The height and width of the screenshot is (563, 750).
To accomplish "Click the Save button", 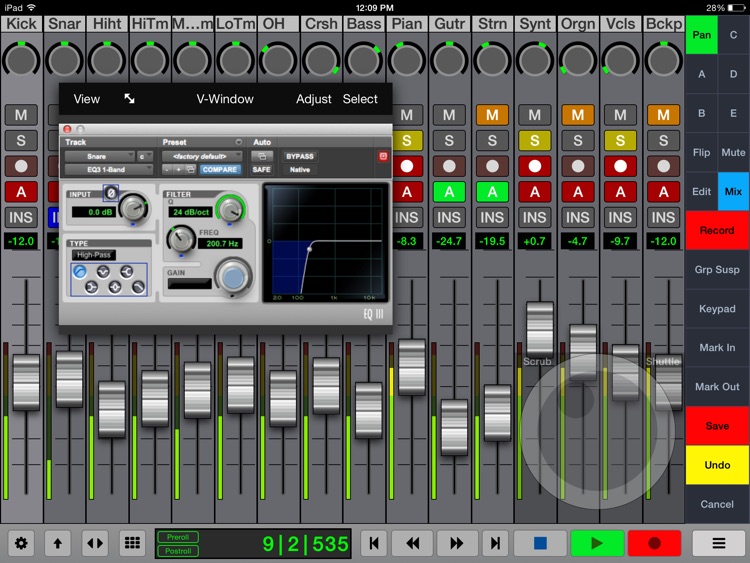I will tap(717, 426).
